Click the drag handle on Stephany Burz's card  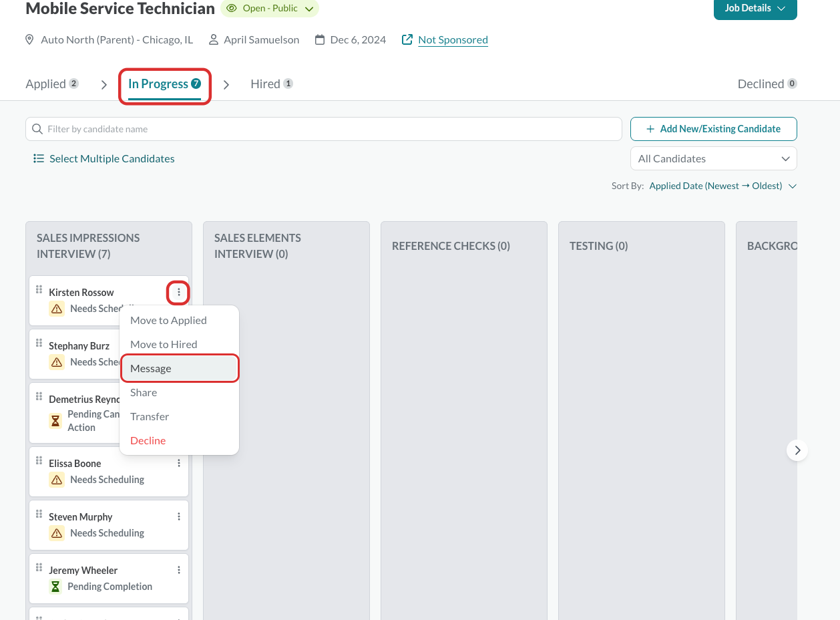pyautogui.click(x=39, y=343)
